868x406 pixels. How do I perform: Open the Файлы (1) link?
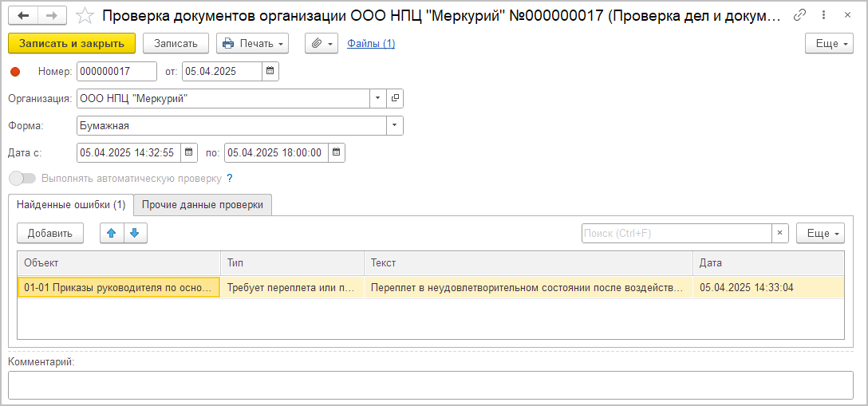[x=371, y=43]
